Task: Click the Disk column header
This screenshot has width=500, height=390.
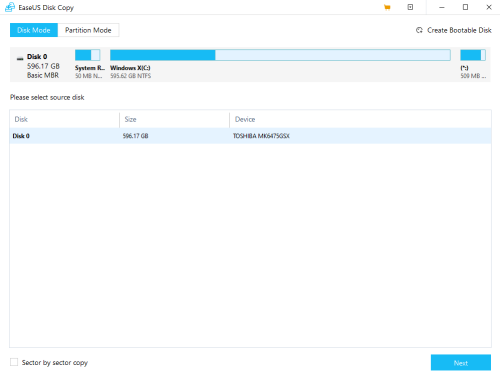Action: point(21,119)
